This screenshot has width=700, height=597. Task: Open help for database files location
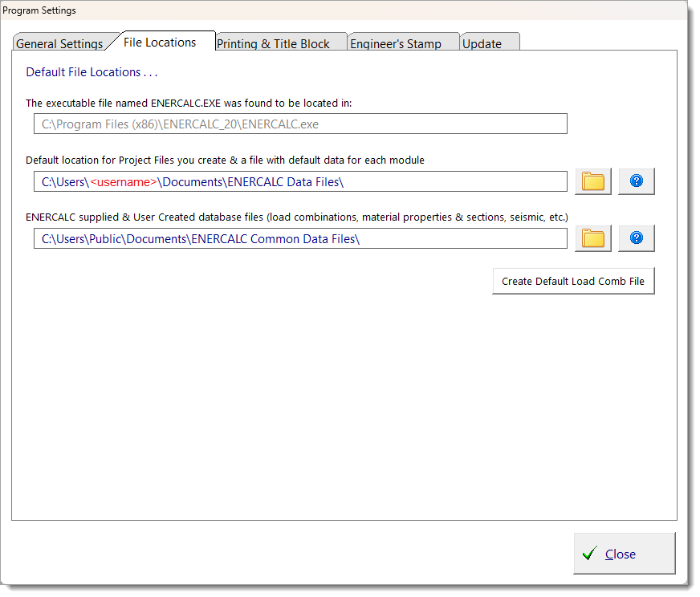636,238
